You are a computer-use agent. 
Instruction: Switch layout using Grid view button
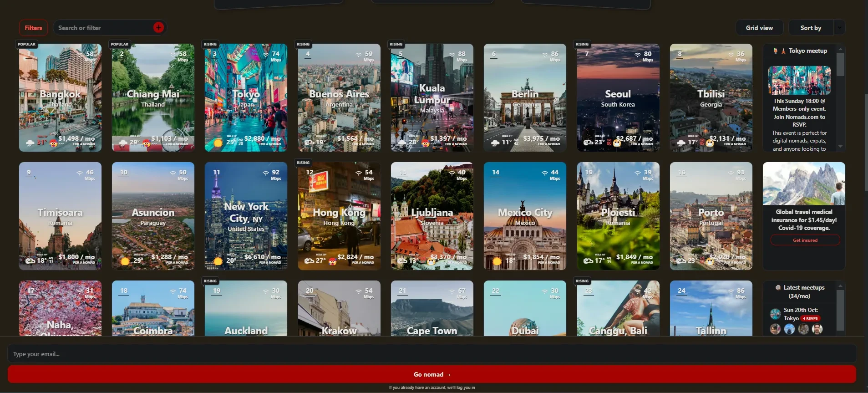(x=759, y=28)
